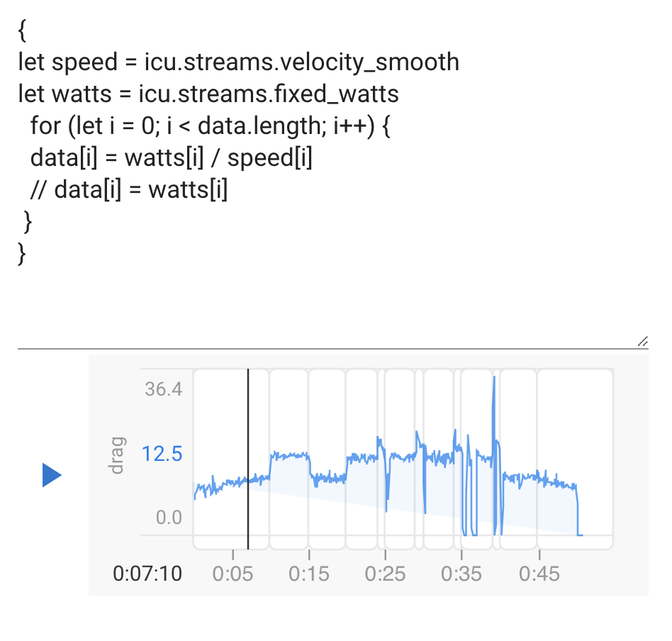Click the line containing icu.streams.fixed_watts

coord(208,94)
